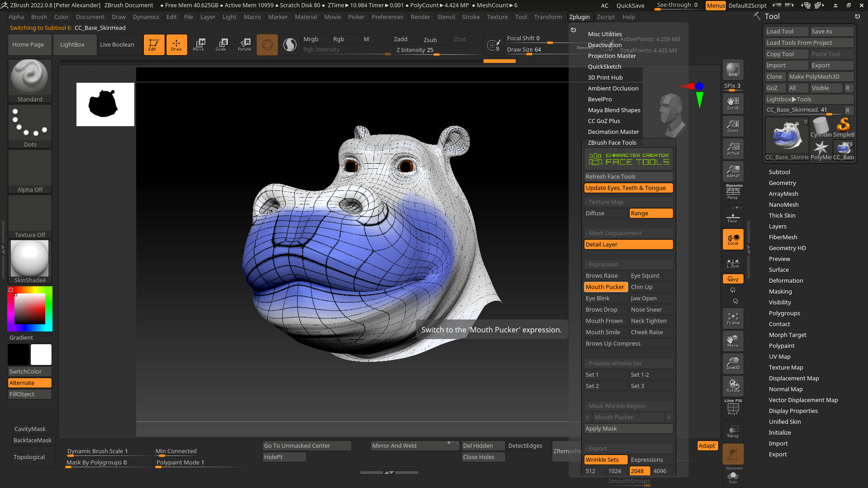
Task: Click Refresh Face Tools button
Action: tap(629, 176)
